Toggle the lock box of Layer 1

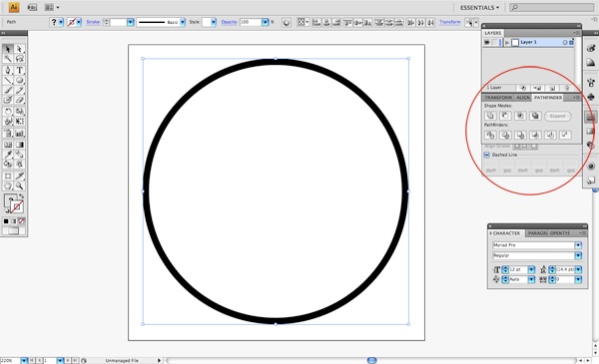pyautogui.click(x=495, y=42)
